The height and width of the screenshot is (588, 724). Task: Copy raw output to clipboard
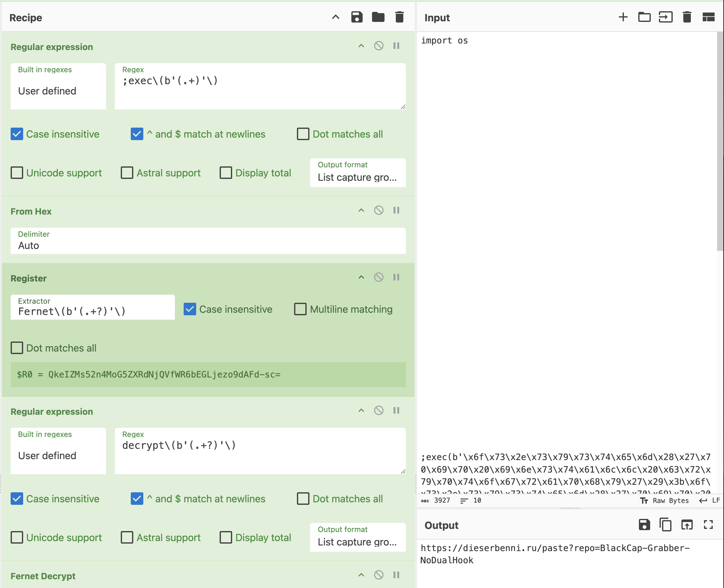[666, 525]
